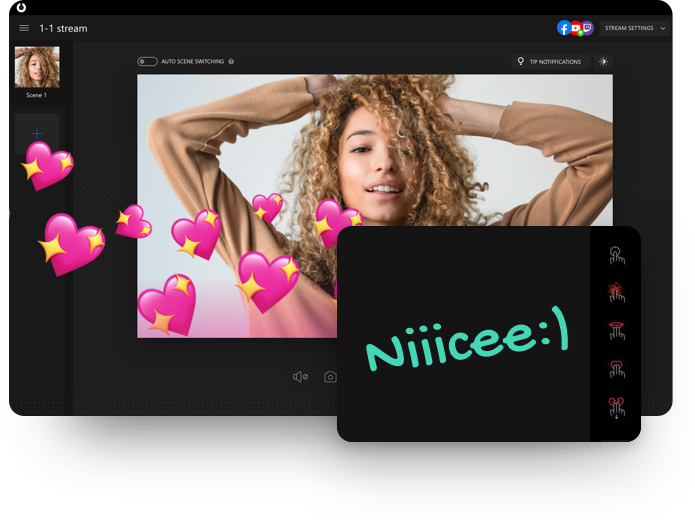This screenshot has height=520, width=695.
Task: Open the hamburger menu beside 1-1 stream
Action: pyautogui.click(x=24, y=28)
